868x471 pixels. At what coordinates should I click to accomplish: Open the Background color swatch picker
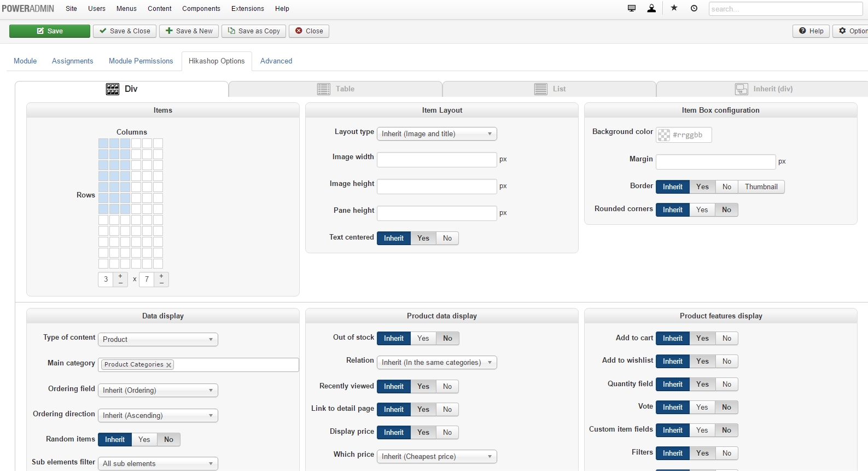click(664, 135)
